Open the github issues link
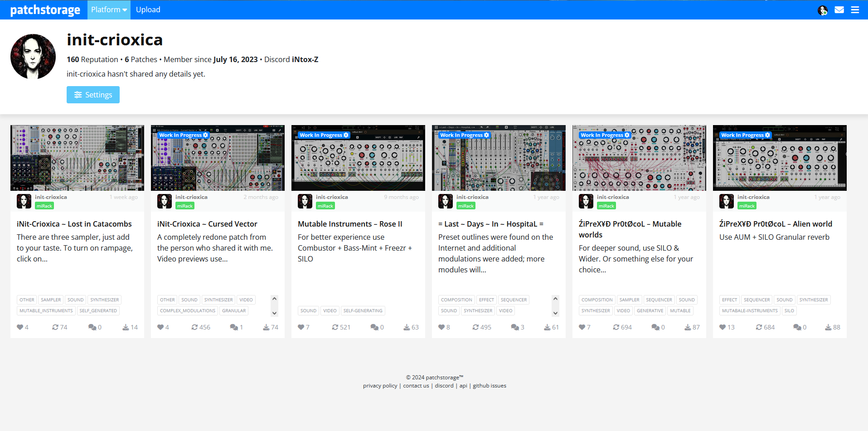Viewport: 868px width, 431px height. (x=490, y=386)
